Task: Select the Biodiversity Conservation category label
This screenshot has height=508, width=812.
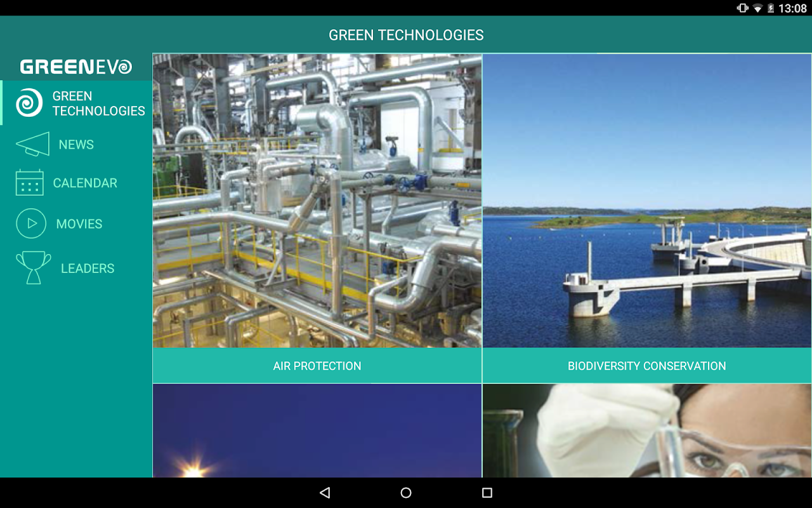Action: pos(647,366)
